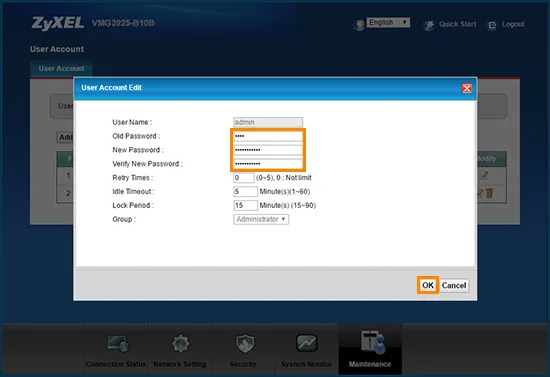The height and width of the screenshot is (377, 550).
Task: Click the trash delete icon in row 2
Action: 490,193
